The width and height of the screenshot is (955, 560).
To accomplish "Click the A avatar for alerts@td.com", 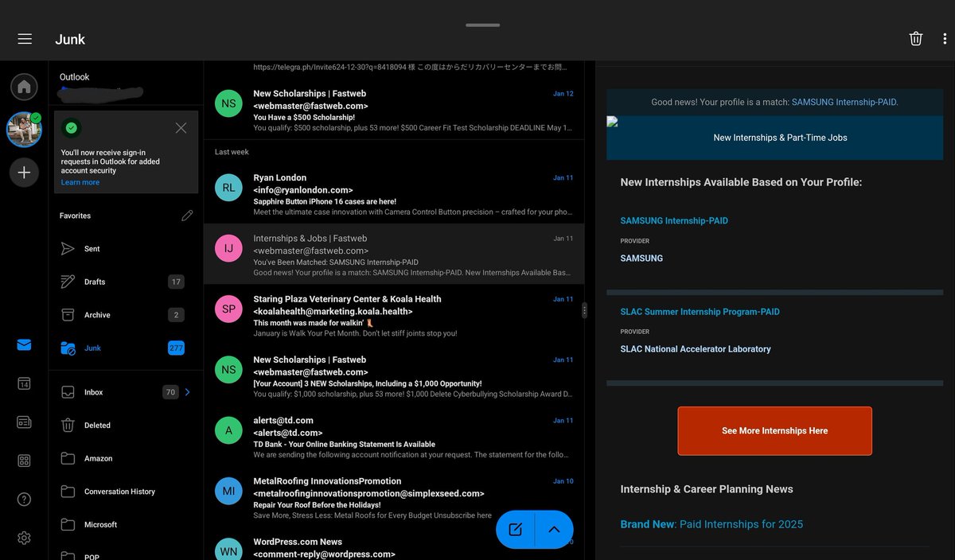I will (228, 430).
